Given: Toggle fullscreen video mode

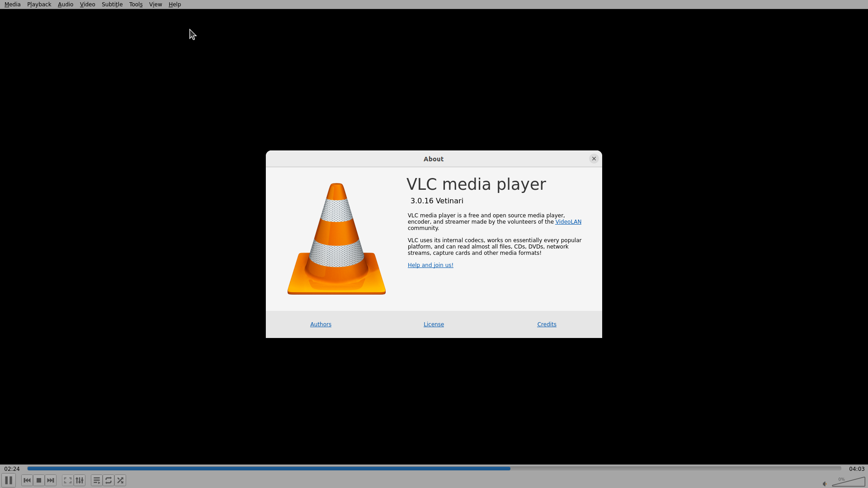Looking at the screenshot, I should [x=68, y=480].
